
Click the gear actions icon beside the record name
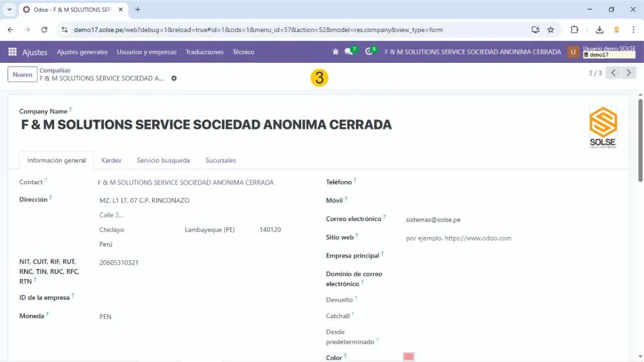(174, 79)
